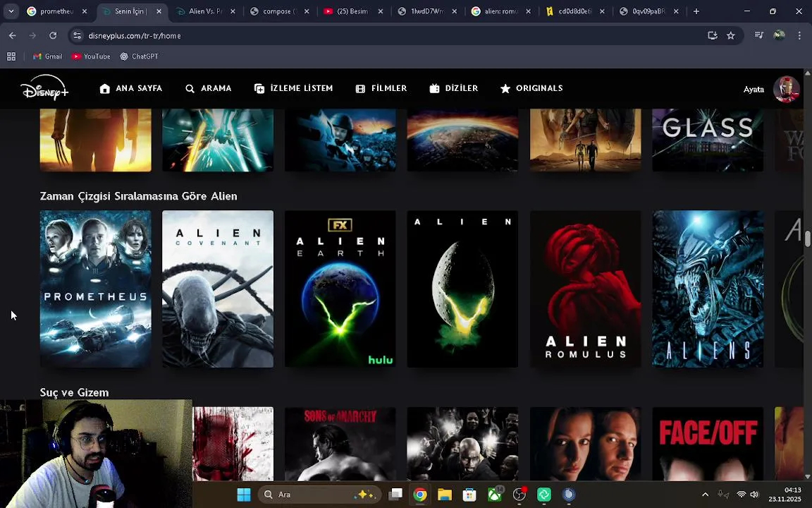Open the Face/Off poster
The height and width of the screenshot is (508, 812).
(x=708, y=444)
